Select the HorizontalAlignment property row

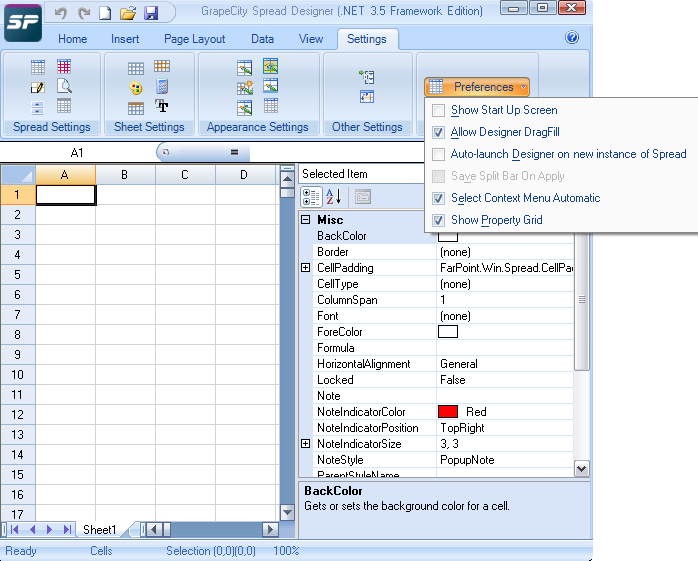click(x=443, y=364)
